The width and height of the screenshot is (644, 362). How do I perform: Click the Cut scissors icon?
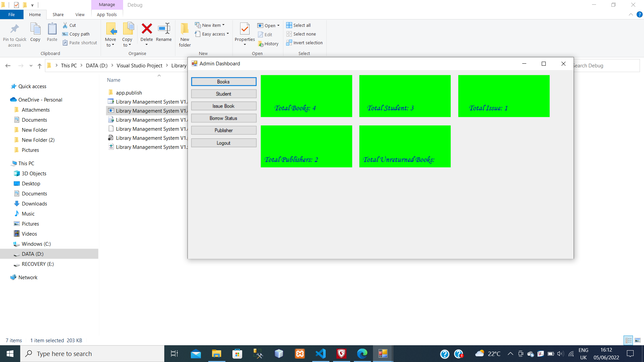pyautogui.click(x=65, y=25)
